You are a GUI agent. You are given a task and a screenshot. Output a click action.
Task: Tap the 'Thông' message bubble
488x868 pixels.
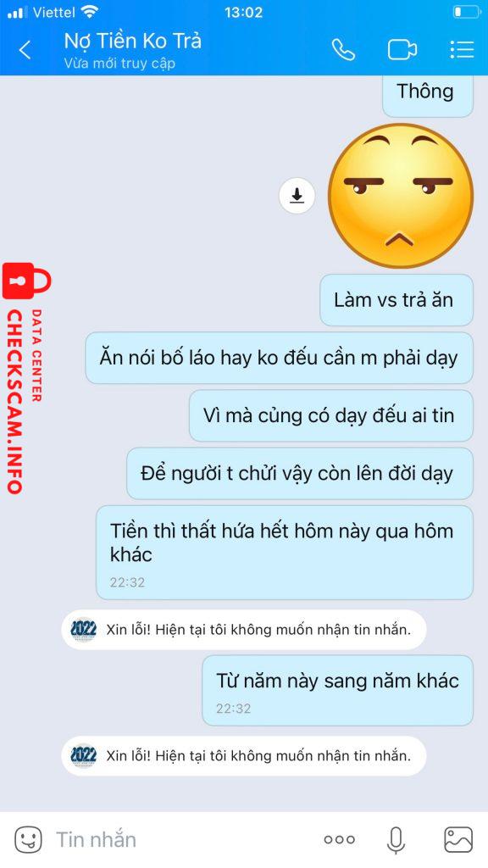coord(428,94)
